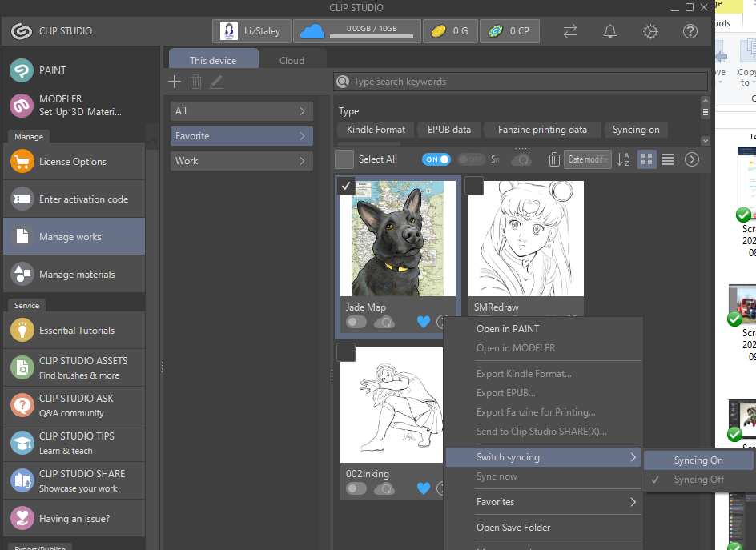Click the heart favorite icon on 002Inking
This screenshot has height=550, width=756.
[424, 488]
